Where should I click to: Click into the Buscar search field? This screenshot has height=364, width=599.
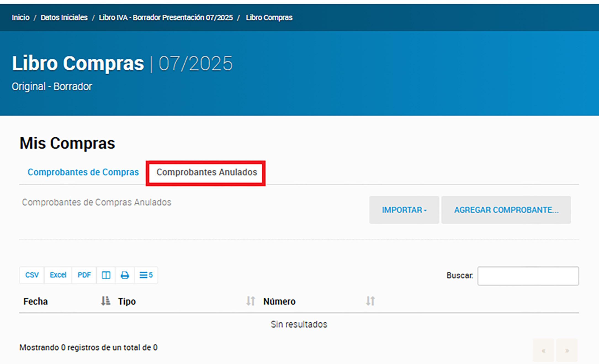[x=528, y=276]
